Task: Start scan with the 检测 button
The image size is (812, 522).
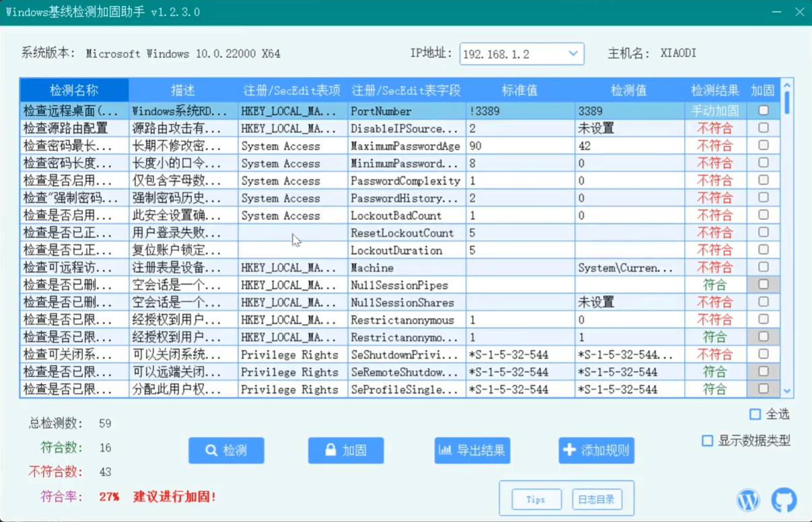Action: pos(226,451)
